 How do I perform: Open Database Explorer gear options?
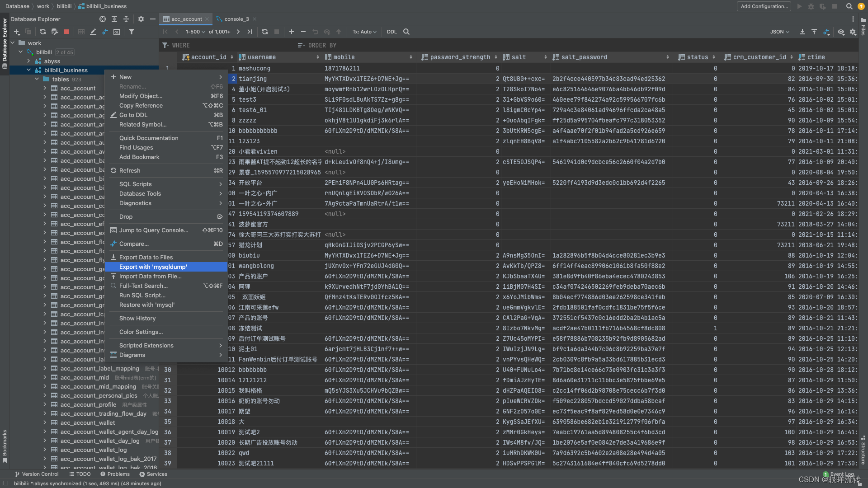coord(141,19)
